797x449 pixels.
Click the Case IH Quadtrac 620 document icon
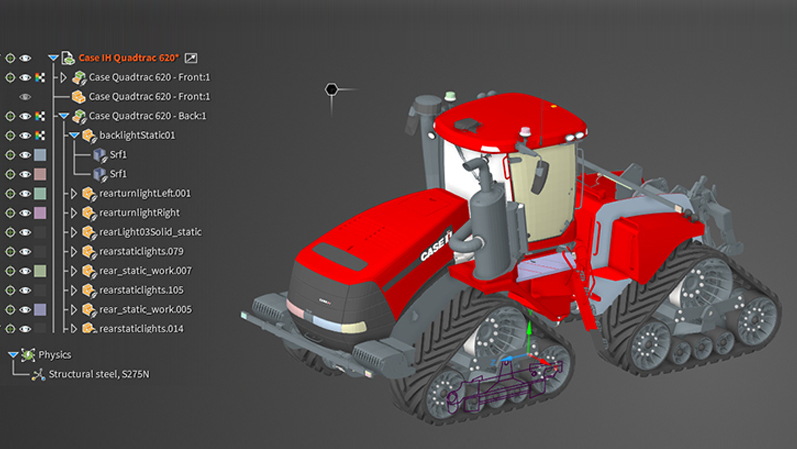click(x=68, y=58)
